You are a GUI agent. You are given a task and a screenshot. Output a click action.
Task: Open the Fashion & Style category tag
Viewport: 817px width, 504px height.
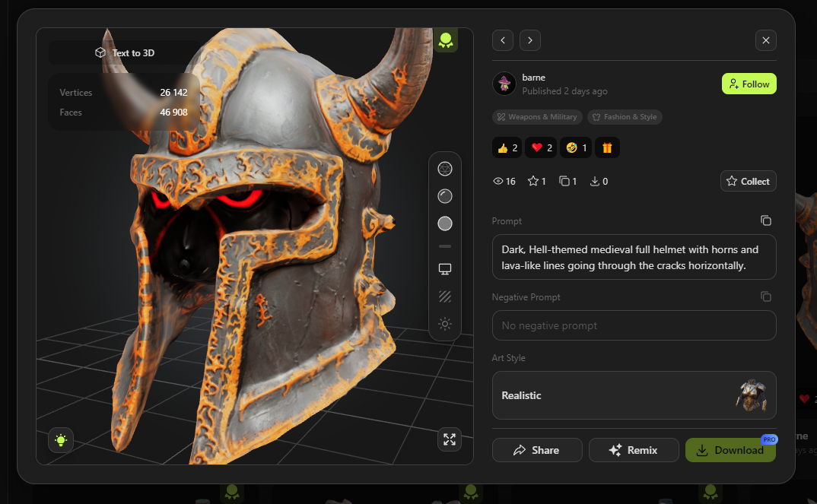tap(624, 117)
